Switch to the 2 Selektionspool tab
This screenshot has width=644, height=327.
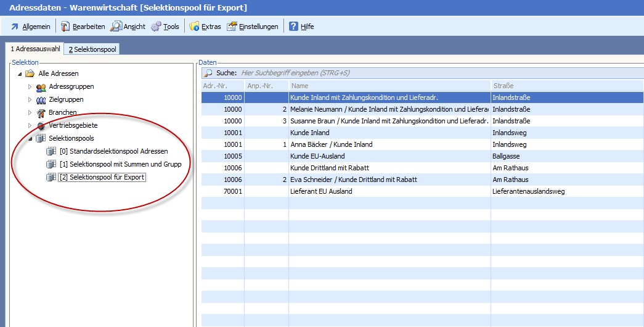(92, 49)
